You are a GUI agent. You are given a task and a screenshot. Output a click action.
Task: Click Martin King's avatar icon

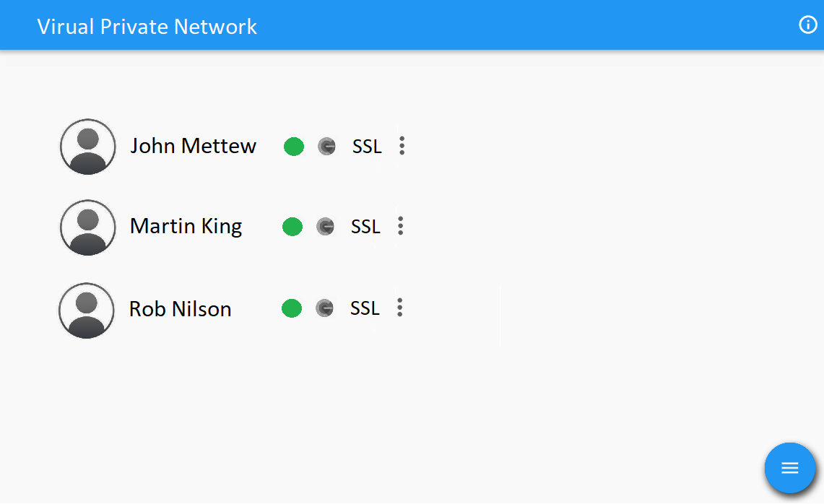click(88, 227)
